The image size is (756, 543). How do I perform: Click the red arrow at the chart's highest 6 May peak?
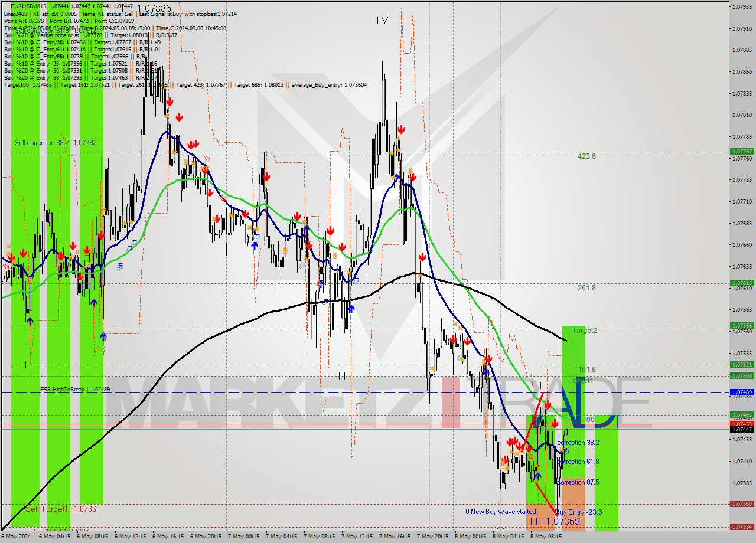click(170, 102)
